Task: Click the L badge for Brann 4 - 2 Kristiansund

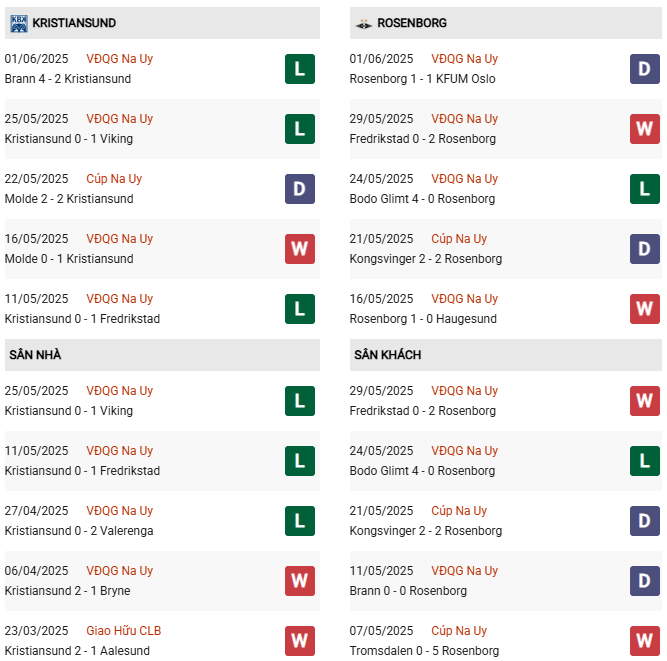Action: [x=300, y=69]
